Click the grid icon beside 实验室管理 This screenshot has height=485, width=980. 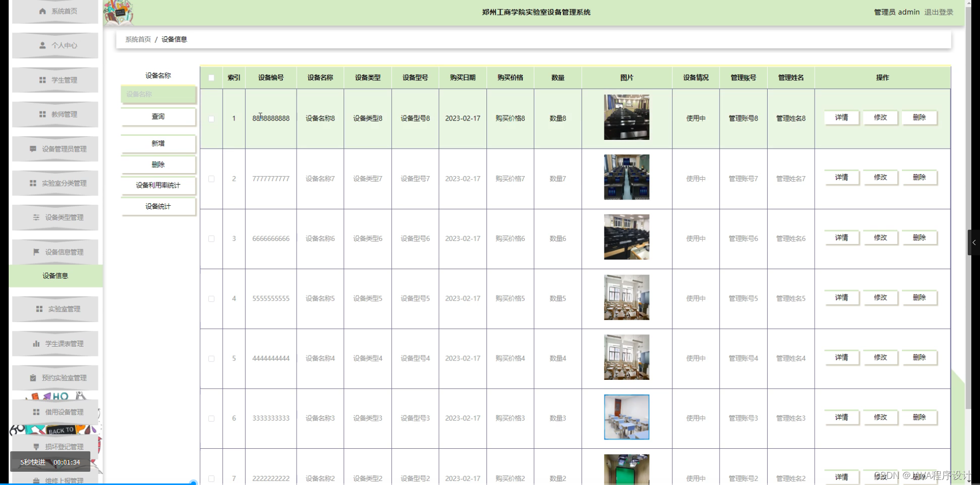pyautogui.click(x=39, y=309)
